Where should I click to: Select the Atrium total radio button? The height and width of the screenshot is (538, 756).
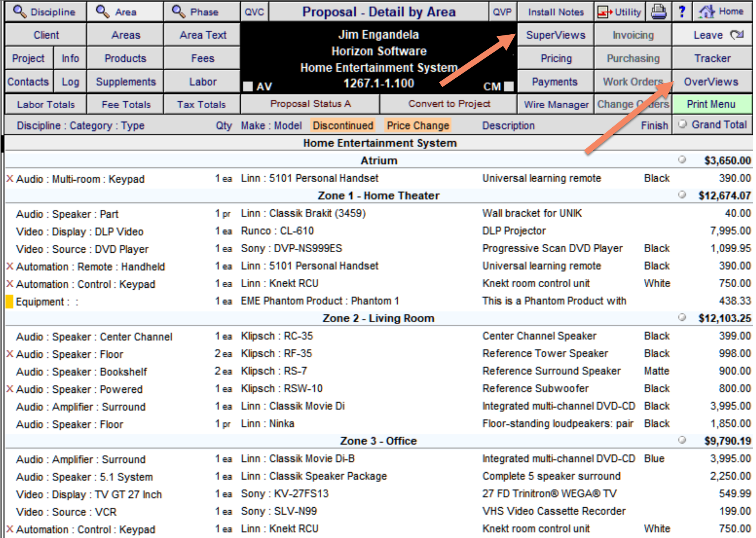tap(682, 159)
